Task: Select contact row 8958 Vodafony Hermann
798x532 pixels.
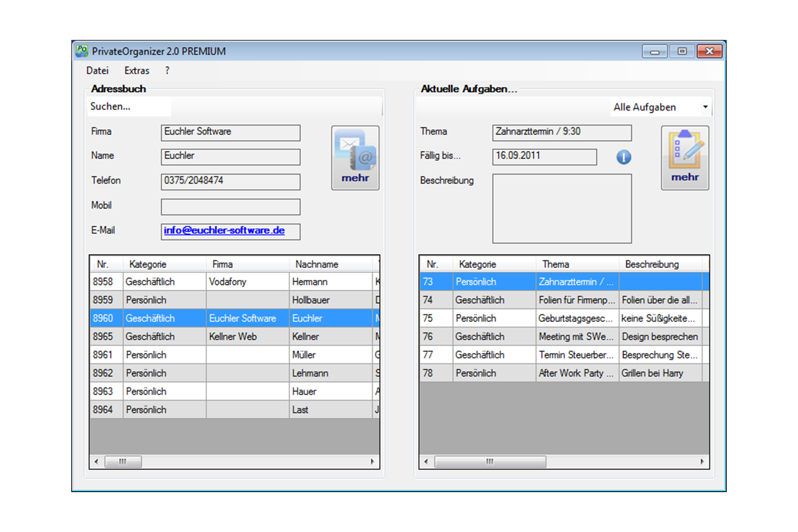Action: (x=234, y=282)
